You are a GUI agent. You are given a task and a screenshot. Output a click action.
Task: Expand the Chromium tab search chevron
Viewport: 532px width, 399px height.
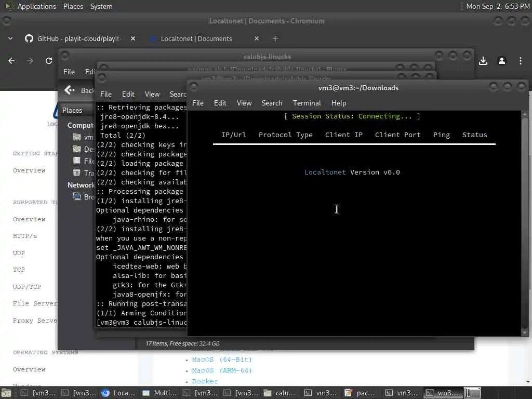click(x=10, y=38)
